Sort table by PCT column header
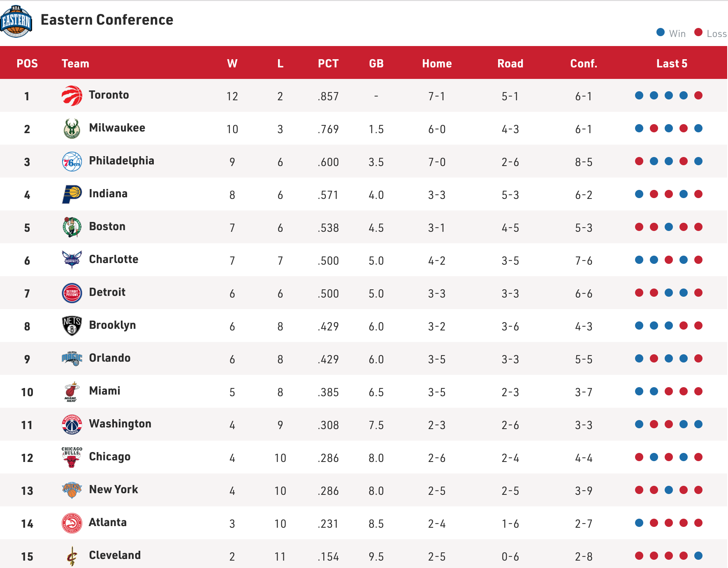Screen dimensions: 728x568 pyautogui.click(x=328, y=63)
